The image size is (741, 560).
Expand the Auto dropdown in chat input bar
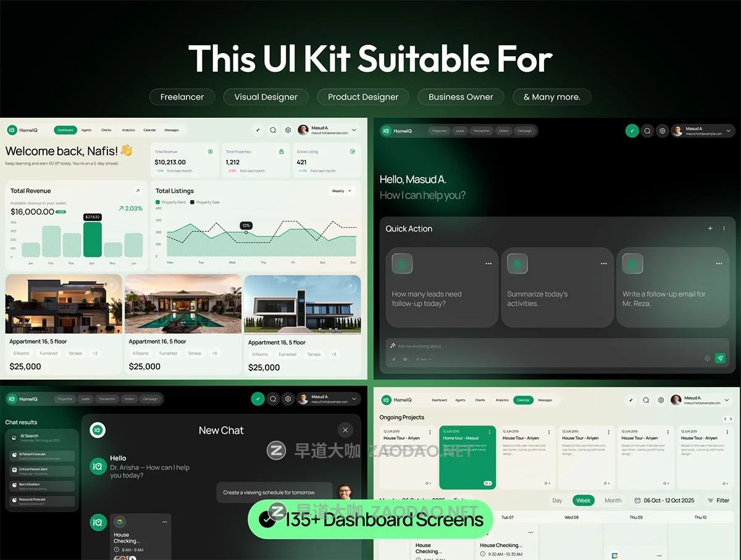[x=424, y=359]
